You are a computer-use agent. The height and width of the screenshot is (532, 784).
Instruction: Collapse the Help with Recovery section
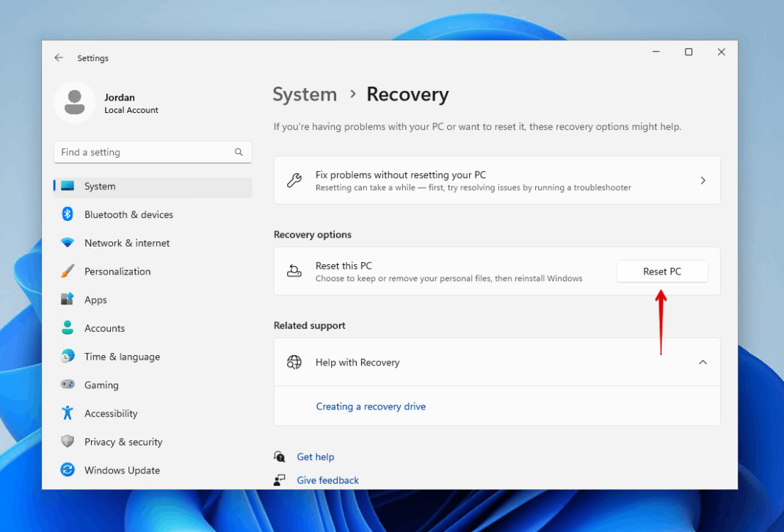pos(703,362)
